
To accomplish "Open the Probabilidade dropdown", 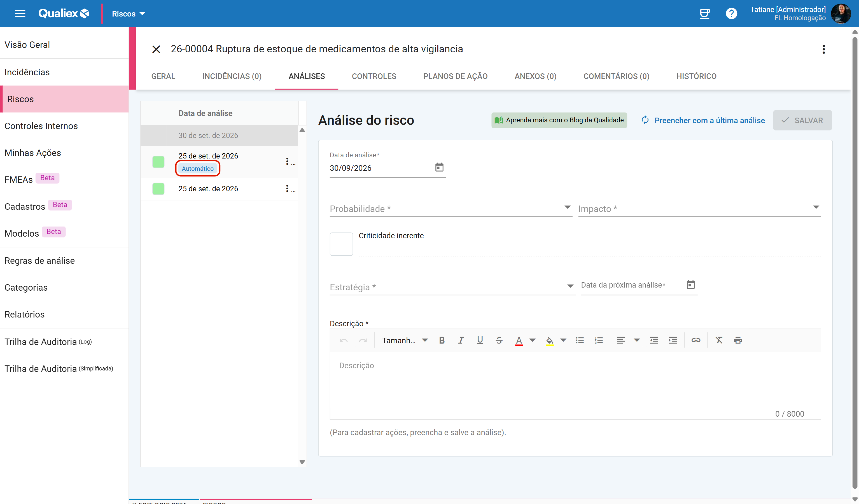I will [450, 208].
